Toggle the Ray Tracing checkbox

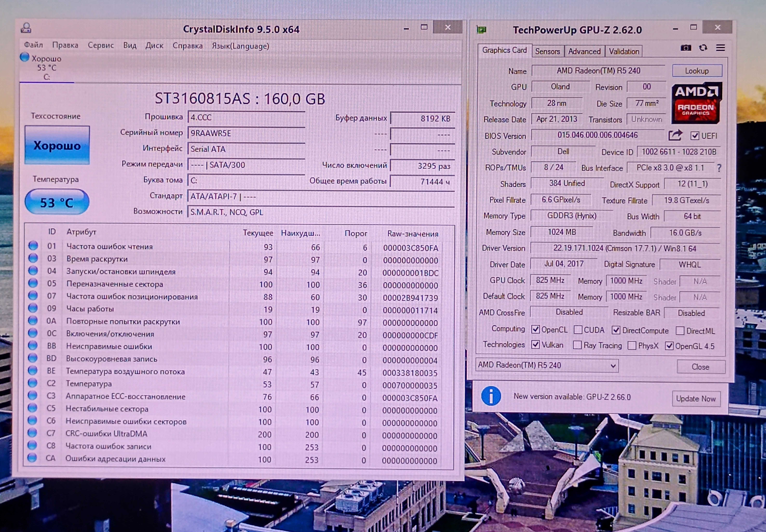click(577, 345)
